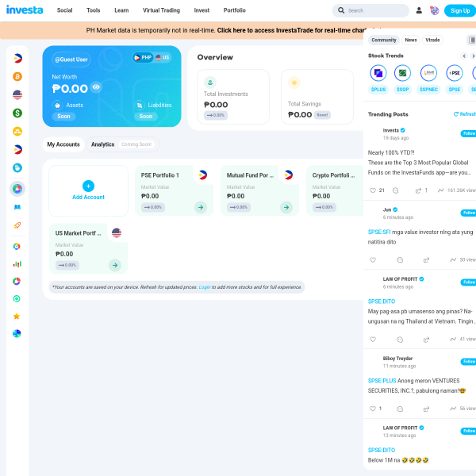Show previous stock trends with left chevron
Viewport: 476px width, 476px height.
point(464,56)
